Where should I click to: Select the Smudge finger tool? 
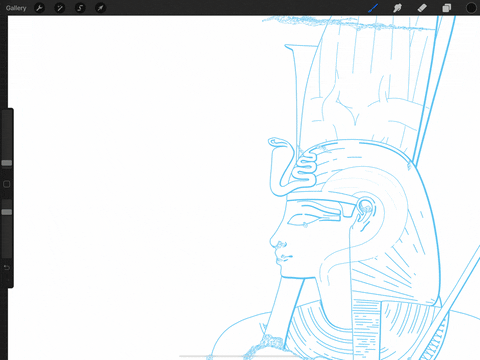pos(397,8)
